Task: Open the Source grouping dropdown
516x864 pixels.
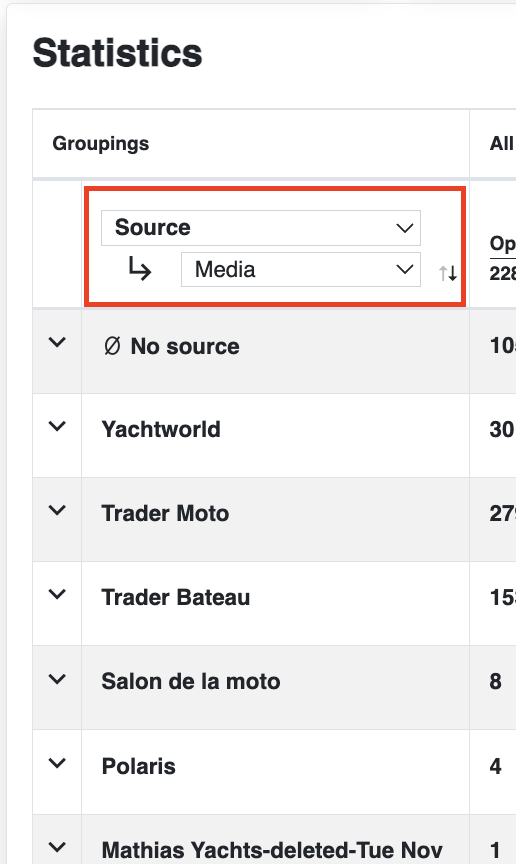Action: [261, 228]
